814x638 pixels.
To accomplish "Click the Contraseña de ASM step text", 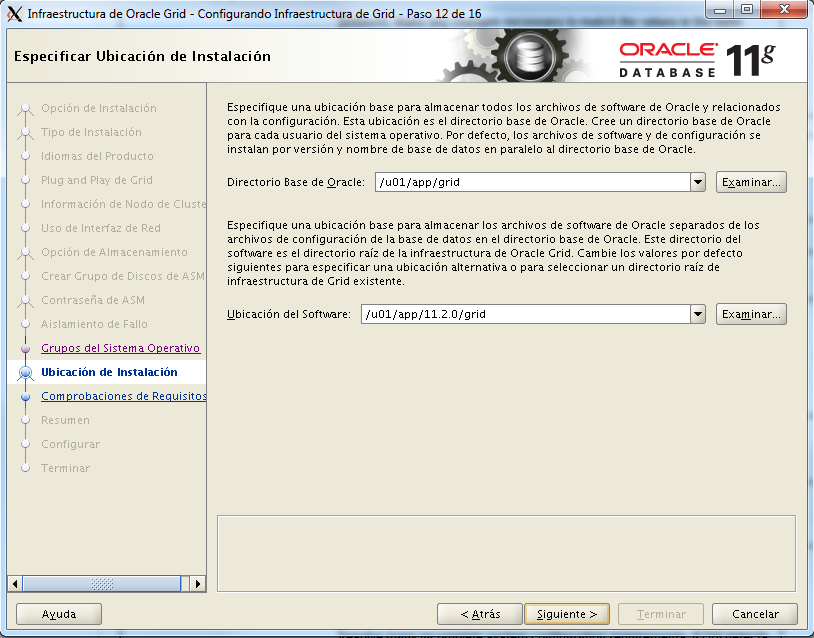I will 93,300.
